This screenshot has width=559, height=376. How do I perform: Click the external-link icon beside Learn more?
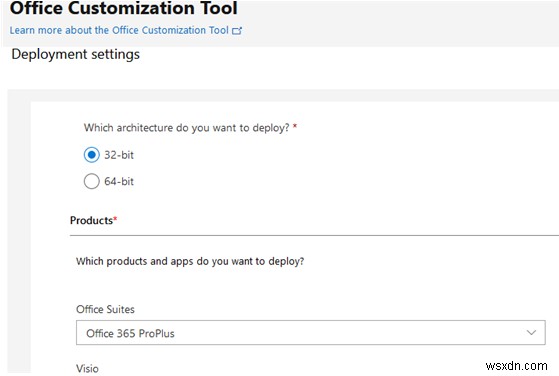(237, 31)
